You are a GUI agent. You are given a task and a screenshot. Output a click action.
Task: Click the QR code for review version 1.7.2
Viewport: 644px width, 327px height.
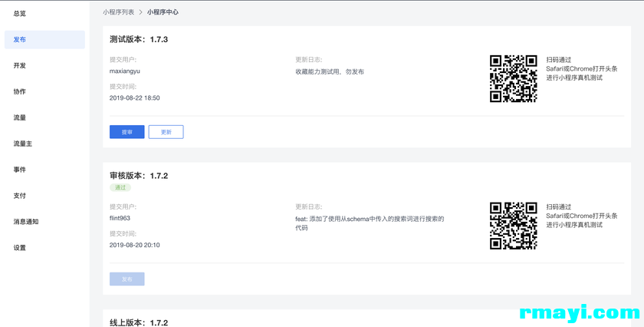pyautogui.click(x=514, y=226)
